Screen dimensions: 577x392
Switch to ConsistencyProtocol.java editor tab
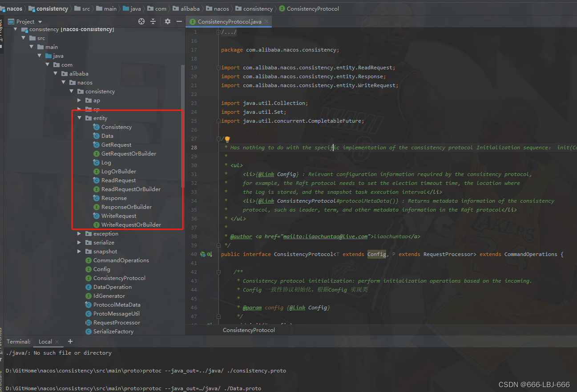(229, 21)
